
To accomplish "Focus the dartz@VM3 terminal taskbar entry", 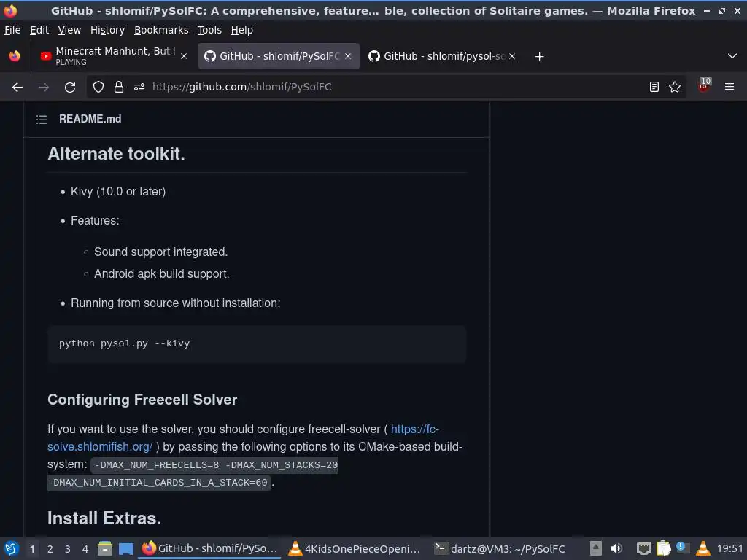I will click(500, 548).
